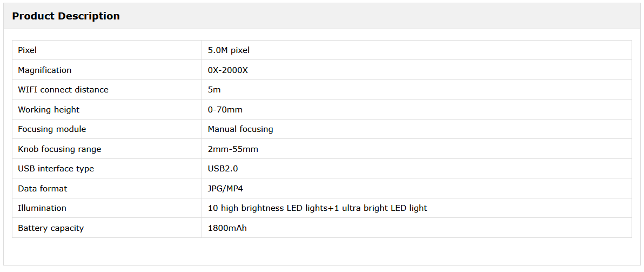Click the Product Description heading

pyautogui.click(x=66, y=16)
